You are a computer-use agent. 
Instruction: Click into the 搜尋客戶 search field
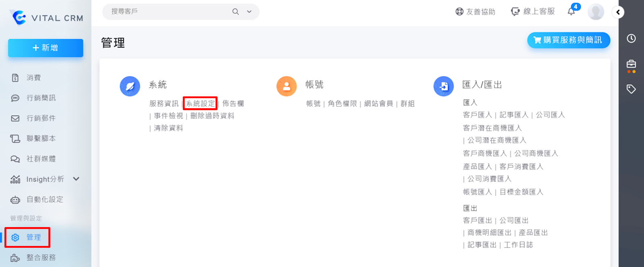point(169,12)
